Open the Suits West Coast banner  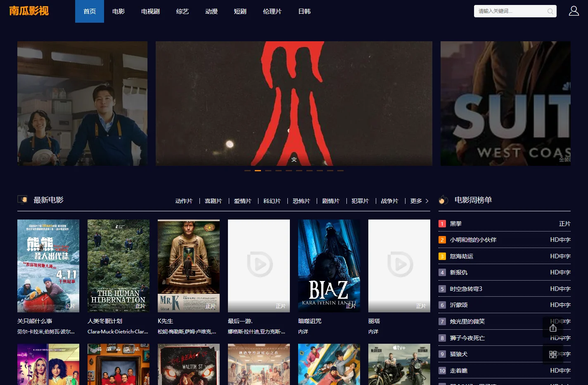tap(505, 104)
